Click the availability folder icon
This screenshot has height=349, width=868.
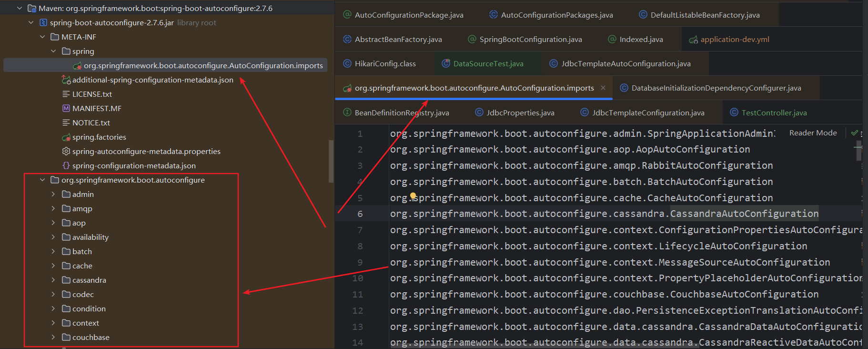(66, 237)
